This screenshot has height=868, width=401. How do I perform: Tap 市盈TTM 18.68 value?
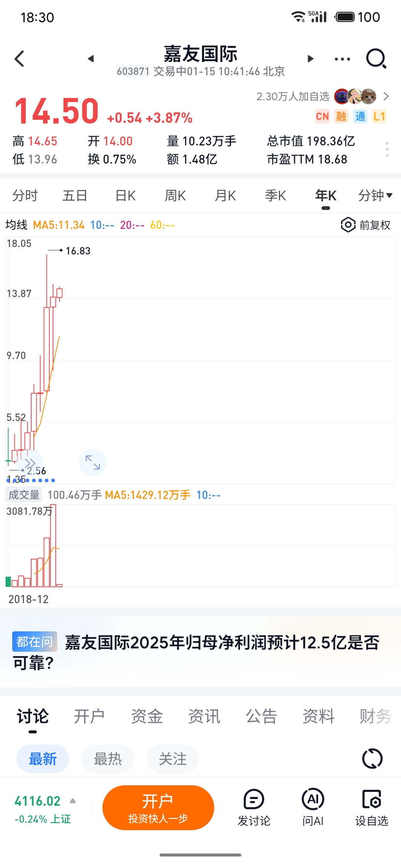coord(307,160)
